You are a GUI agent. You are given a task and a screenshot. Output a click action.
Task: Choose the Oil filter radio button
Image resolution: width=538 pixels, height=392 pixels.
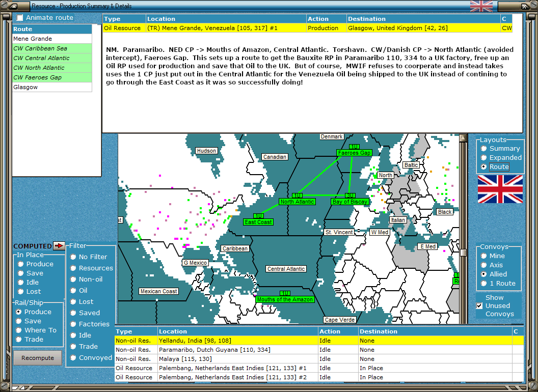pos(73,291)
